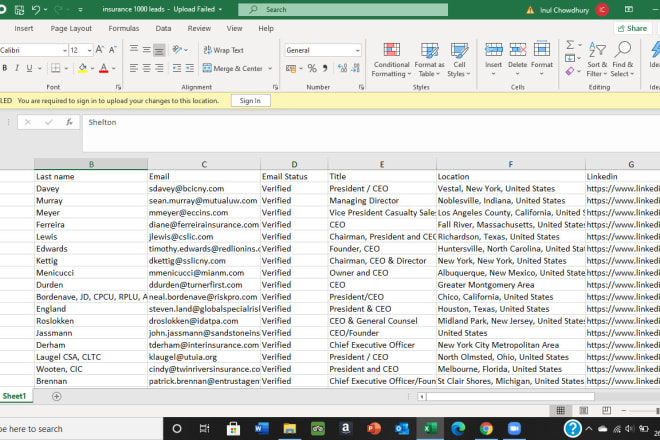
Task: Align text right
Action: pos(159,68)
